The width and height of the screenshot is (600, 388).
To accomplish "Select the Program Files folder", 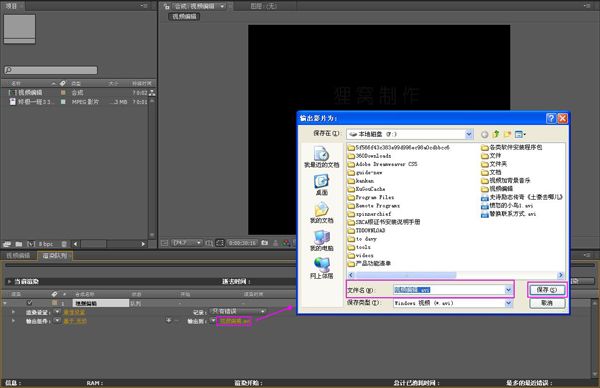I will pyautogui.click(x=371, y=197).
